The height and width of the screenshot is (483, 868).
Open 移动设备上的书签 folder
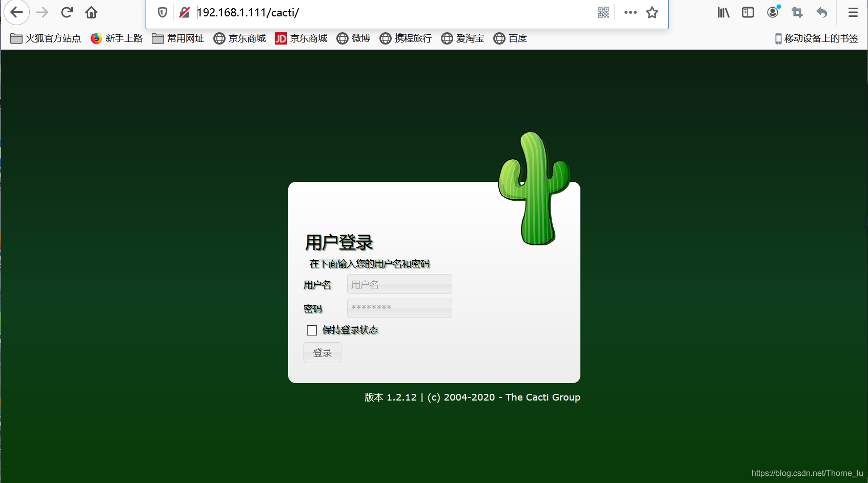816,38
